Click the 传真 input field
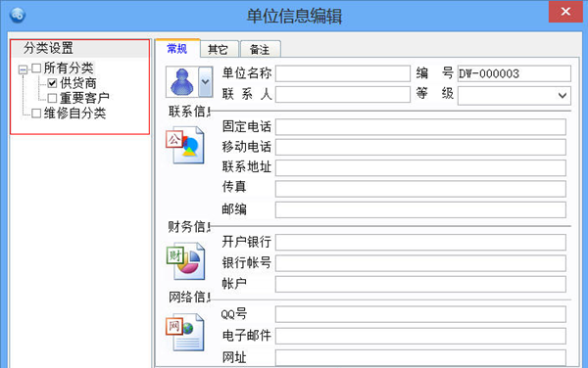588x368 pixels. [x=420, y=189]
